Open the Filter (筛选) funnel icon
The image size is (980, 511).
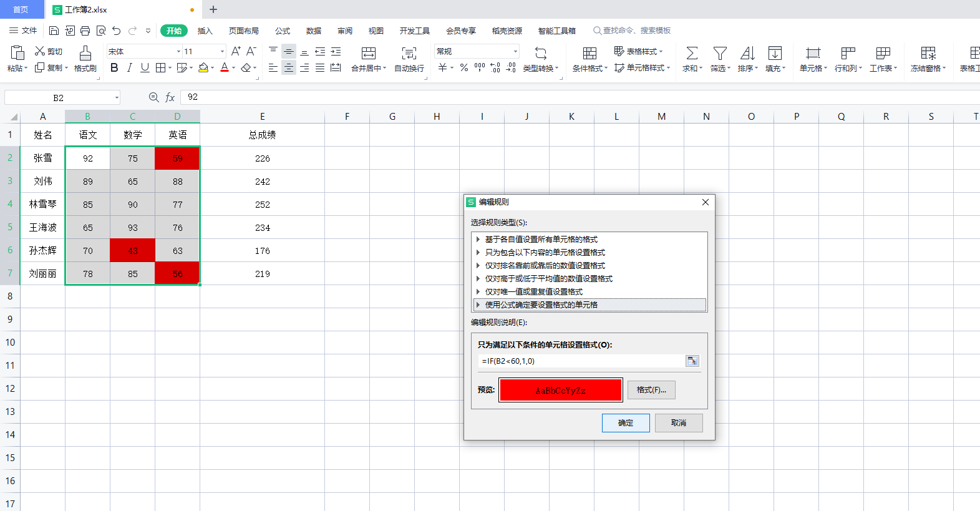tap(720, 54)
